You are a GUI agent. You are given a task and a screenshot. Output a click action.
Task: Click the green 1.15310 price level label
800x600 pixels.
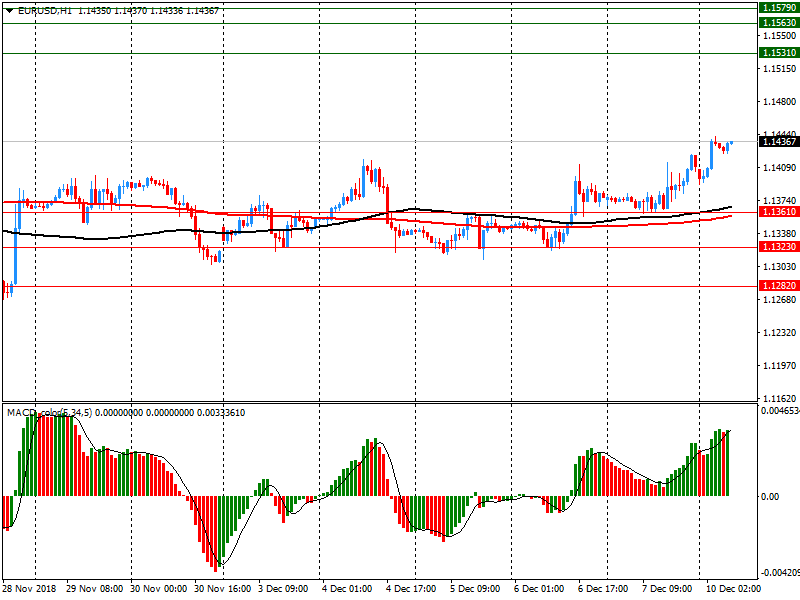point(778,52)
